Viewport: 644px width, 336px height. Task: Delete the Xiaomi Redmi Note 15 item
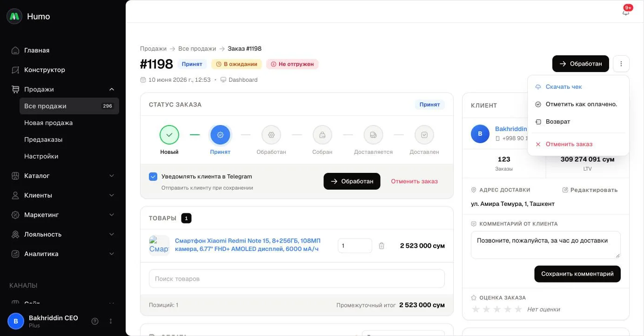coord(382,246)
